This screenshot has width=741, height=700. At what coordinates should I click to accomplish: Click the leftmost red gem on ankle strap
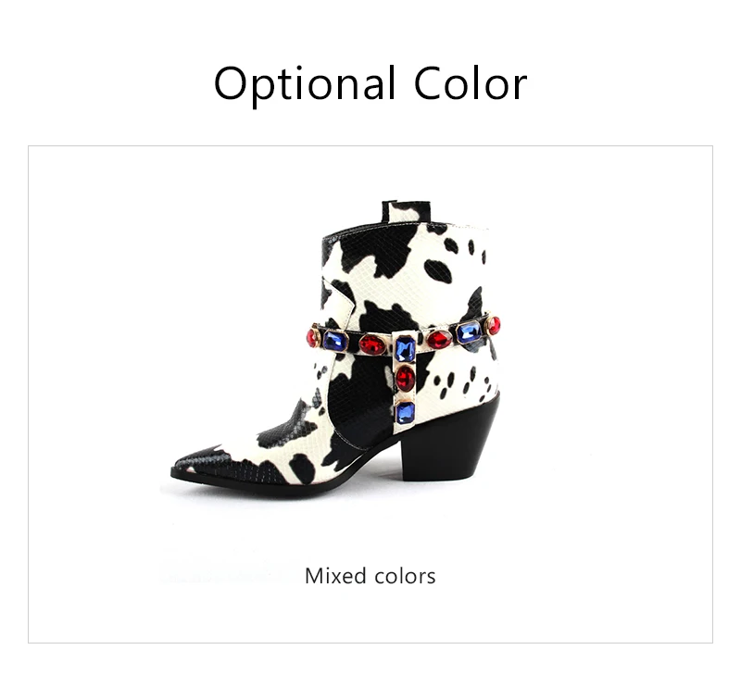pos(312,337)
